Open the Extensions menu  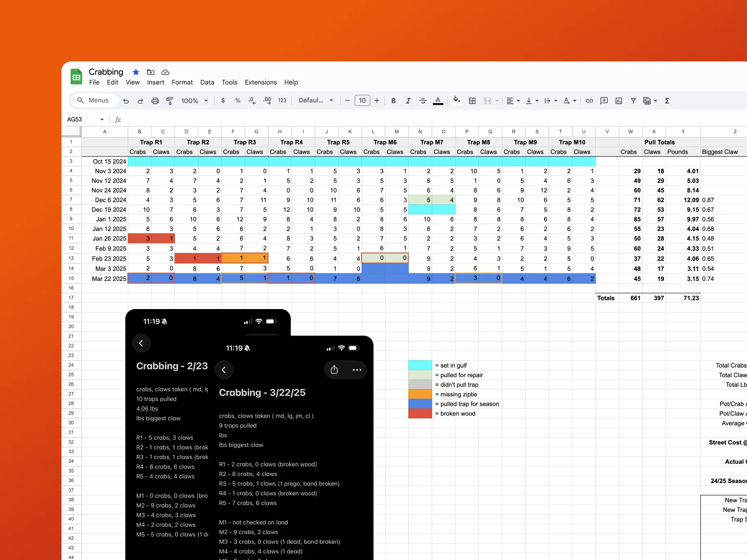pyautogui.click(x=260, y=82)
